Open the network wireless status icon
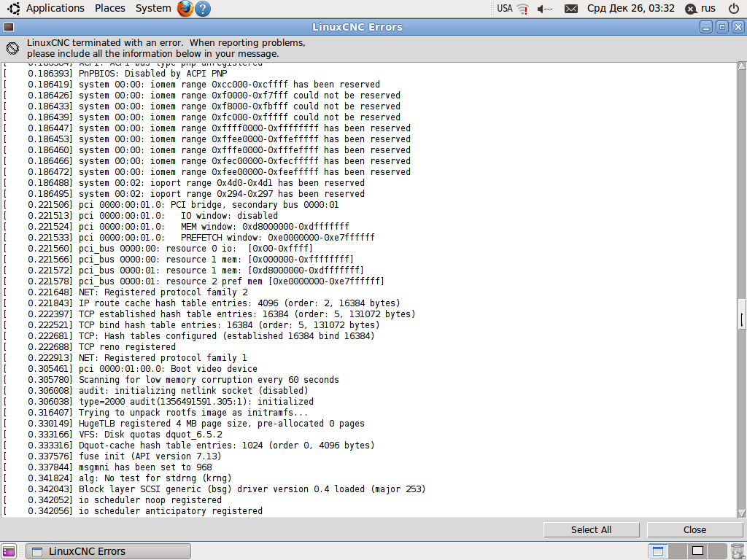The height and width of the screenshot is (560, 747). pos(523,9)
